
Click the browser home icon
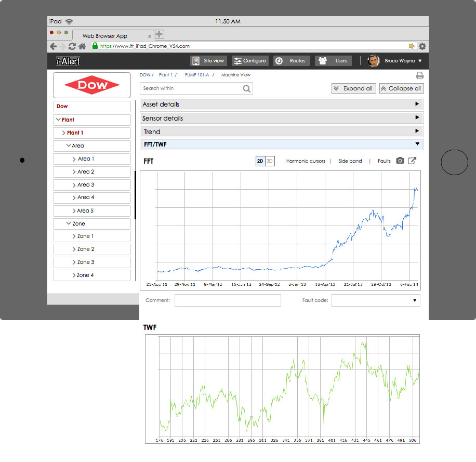[x=82, y=46]
